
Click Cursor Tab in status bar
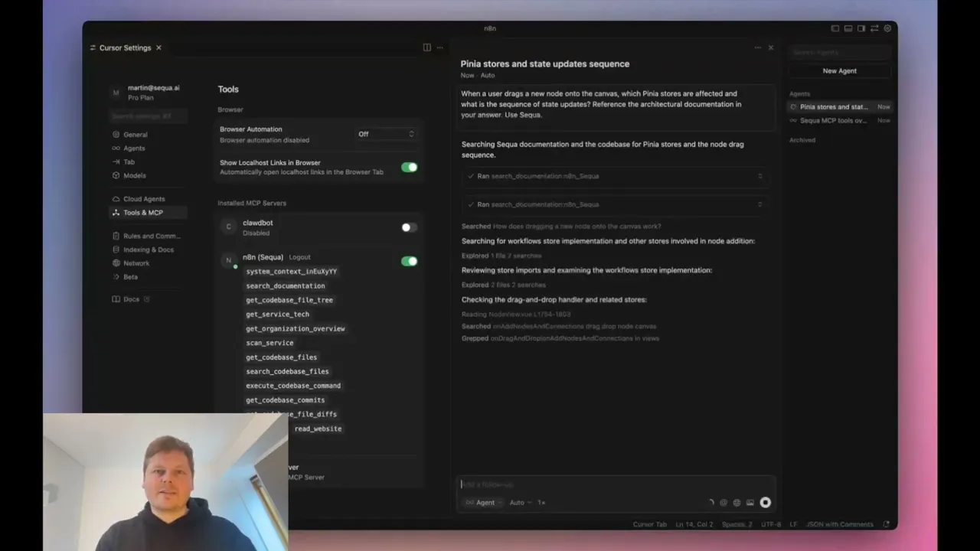649,525
